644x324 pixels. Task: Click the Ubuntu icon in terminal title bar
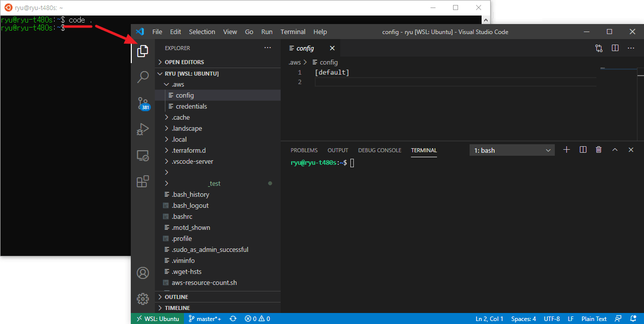9,8
